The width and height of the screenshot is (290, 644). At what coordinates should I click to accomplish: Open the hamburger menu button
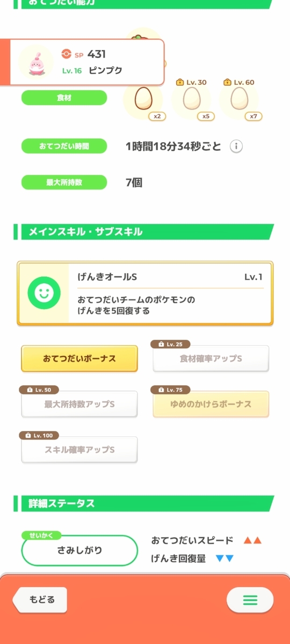click(x=250, y=600)
